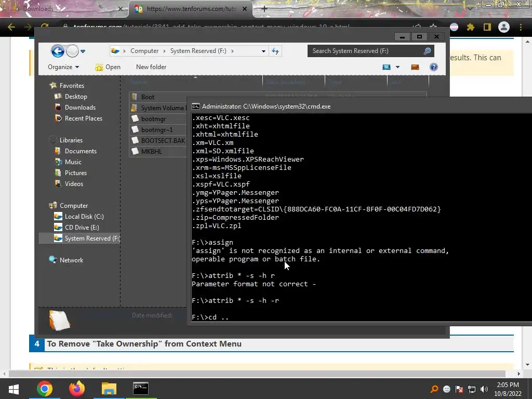Click the Explorer forward navigation arrow
This screenshot has width=532, height=399.
click(x=72, y=51)
